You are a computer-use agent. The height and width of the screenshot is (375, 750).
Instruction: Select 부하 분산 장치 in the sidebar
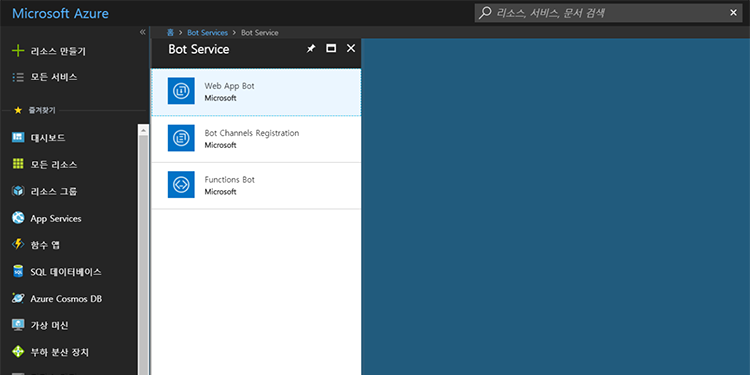(x=60, y=352)
